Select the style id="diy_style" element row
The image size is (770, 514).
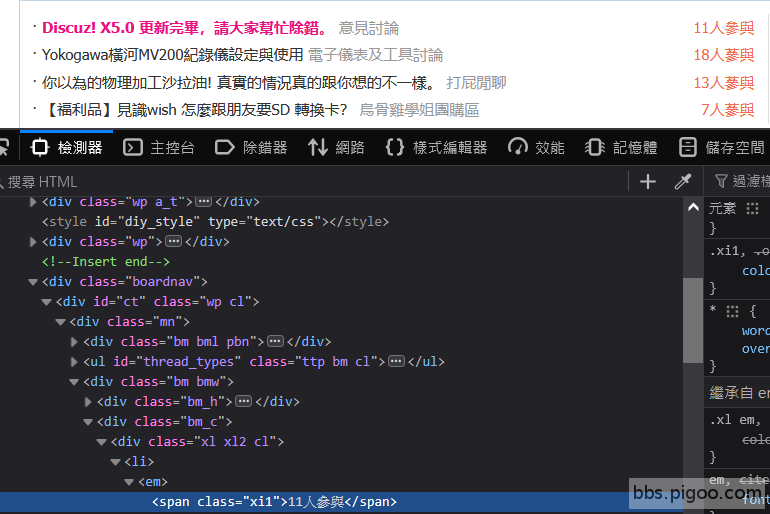tap(341, 222)
